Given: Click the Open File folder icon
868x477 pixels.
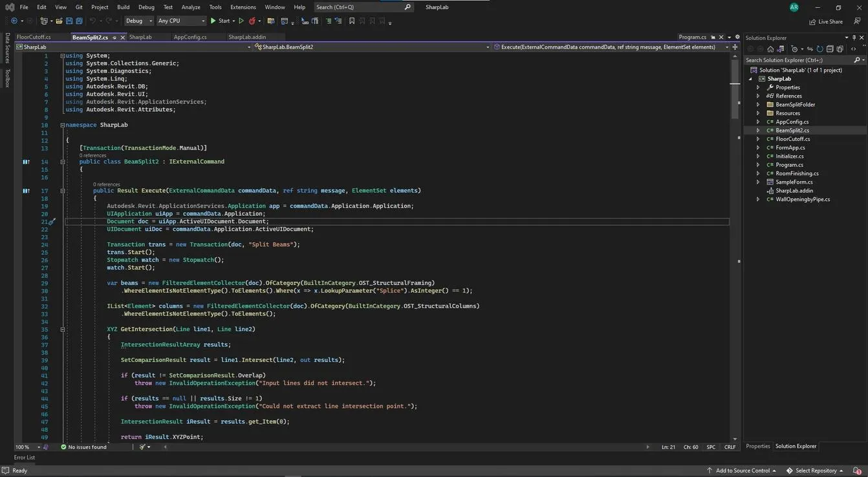Looking at the screenshot, I should point(59,21).
